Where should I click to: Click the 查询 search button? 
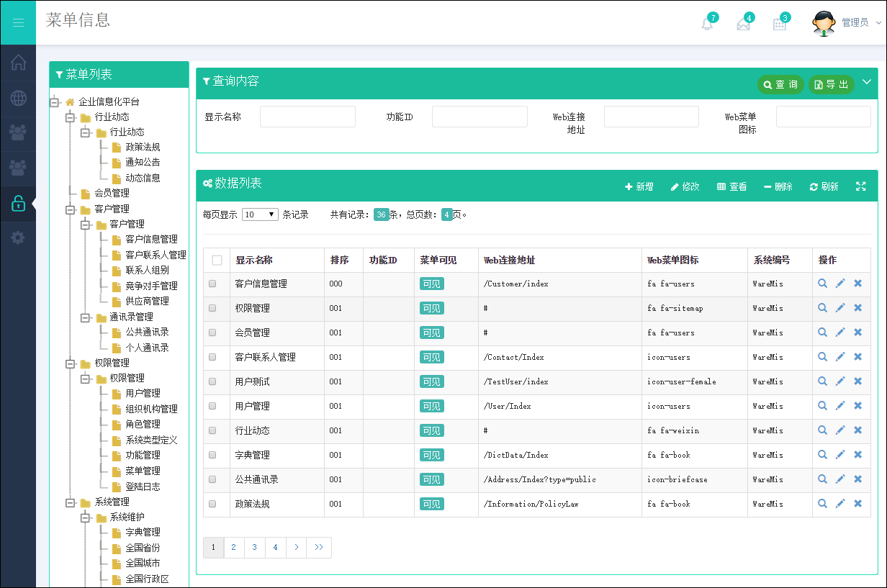tap(780, 85)
